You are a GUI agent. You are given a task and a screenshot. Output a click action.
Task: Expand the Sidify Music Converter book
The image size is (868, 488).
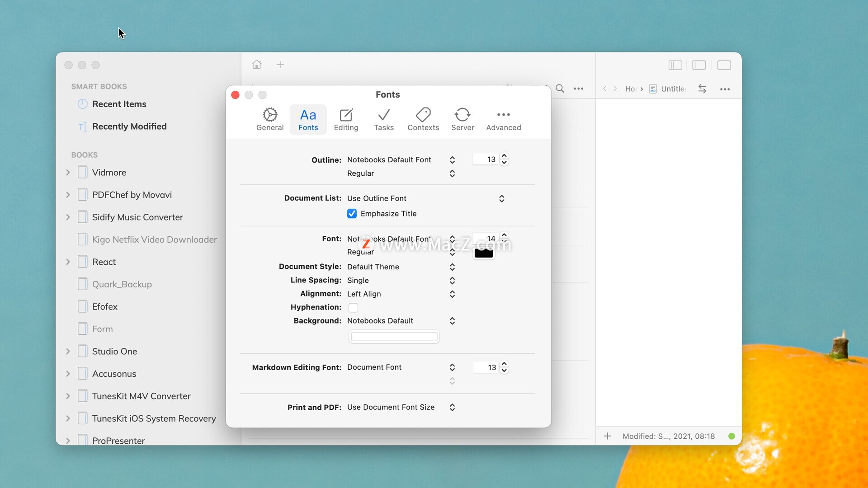68,217
